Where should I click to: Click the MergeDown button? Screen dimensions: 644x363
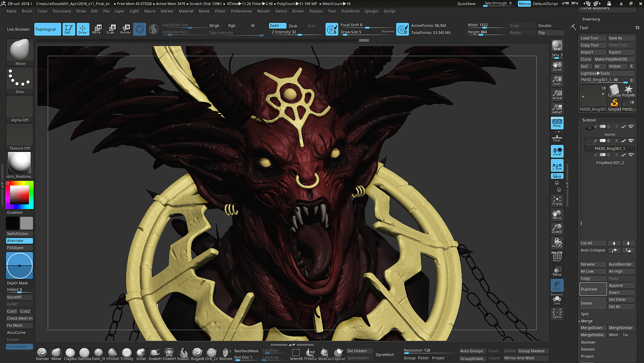click(x=593, y=328)
